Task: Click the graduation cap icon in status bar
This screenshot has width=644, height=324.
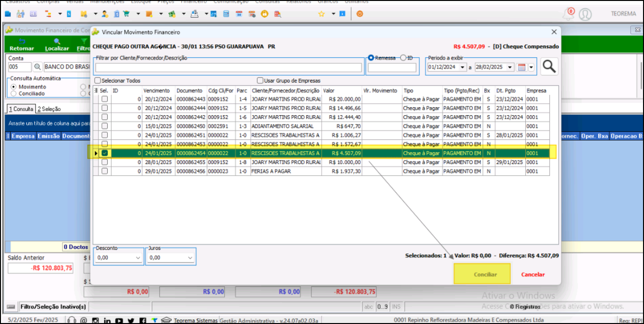Action: tap(166, 320)
